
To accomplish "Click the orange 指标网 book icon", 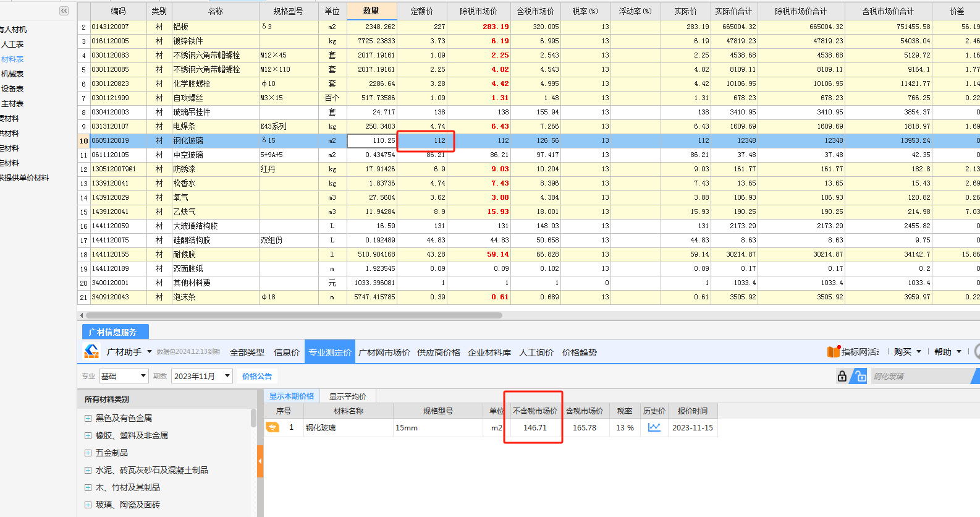I will pos(834,351).
